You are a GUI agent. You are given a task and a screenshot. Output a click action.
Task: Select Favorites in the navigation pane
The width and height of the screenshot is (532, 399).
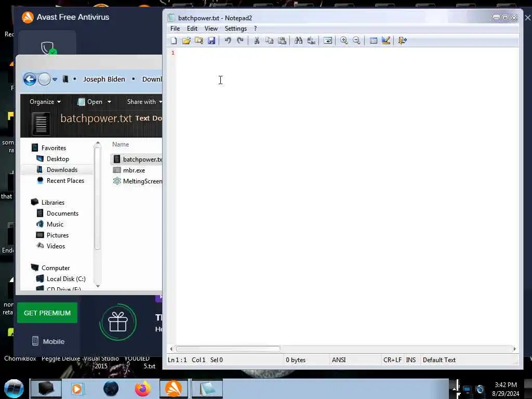[54, 148]
